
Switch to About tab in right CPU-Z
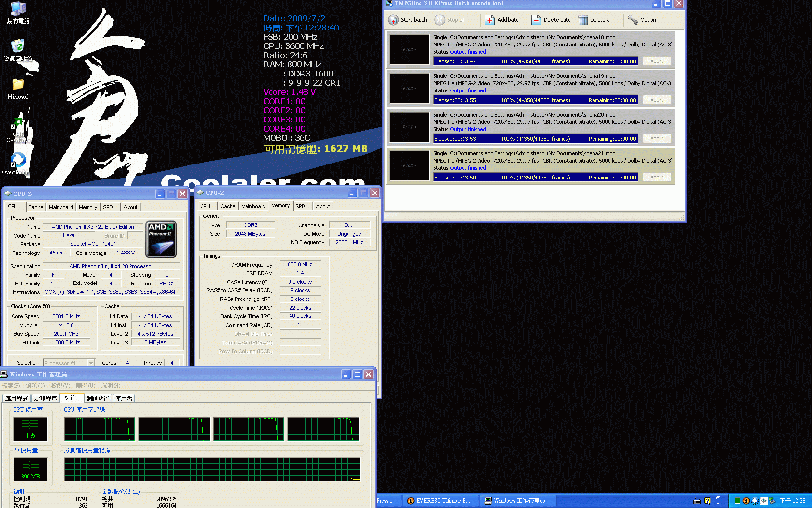(x=323, y=206)
